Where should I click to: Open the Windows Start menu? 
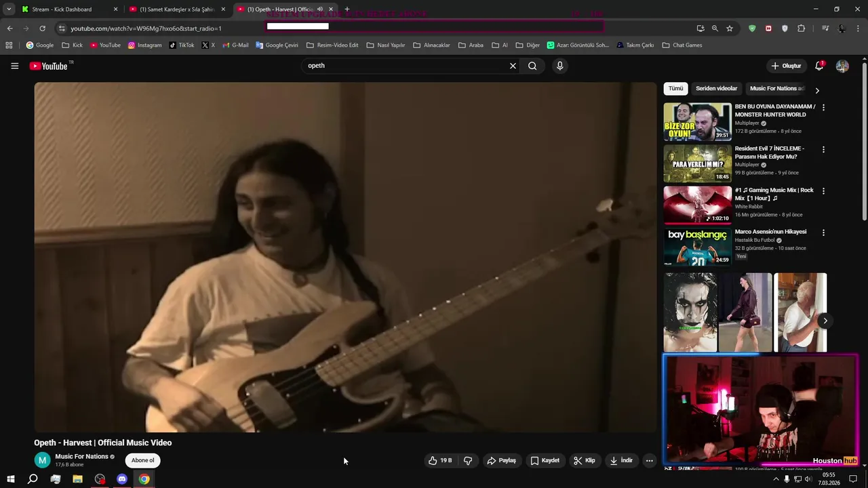(10, 479)
